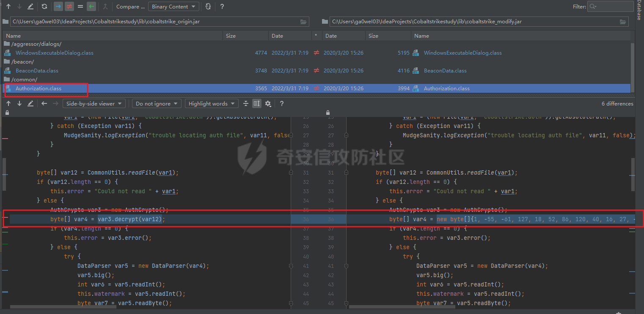Go to previous difference in top toolbar
Viewport: 644px width, 314px height.
(8, 6)
